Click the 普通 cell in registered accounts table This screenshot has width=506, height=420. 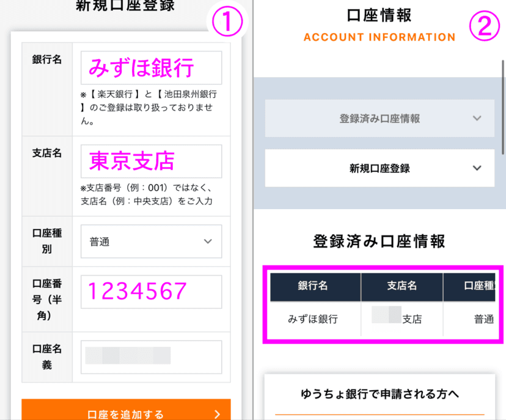click(x=483, y=319)
